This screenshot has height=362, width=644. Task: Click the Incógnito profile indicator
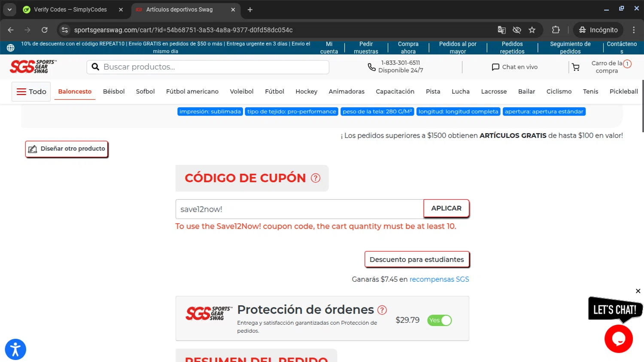coord(598,30)
